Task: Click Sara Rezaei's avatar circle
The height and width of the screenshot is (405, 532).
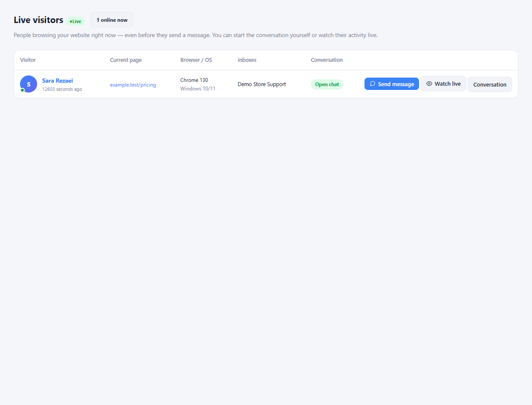Action: point(29,84)
